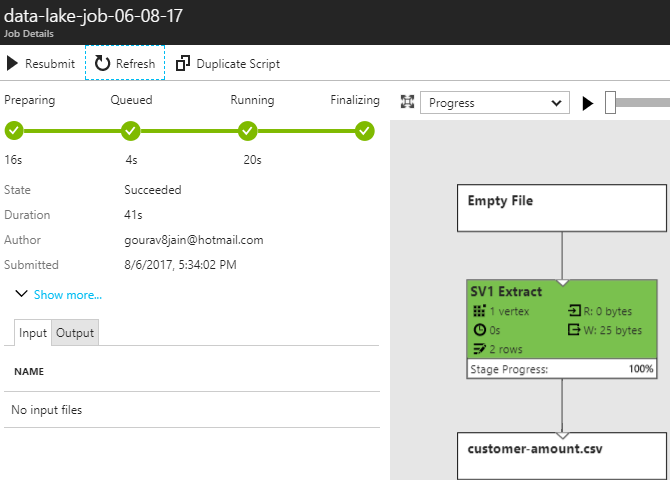Expand Show more job details
670x480 pixels.
(x=68, y=295)
